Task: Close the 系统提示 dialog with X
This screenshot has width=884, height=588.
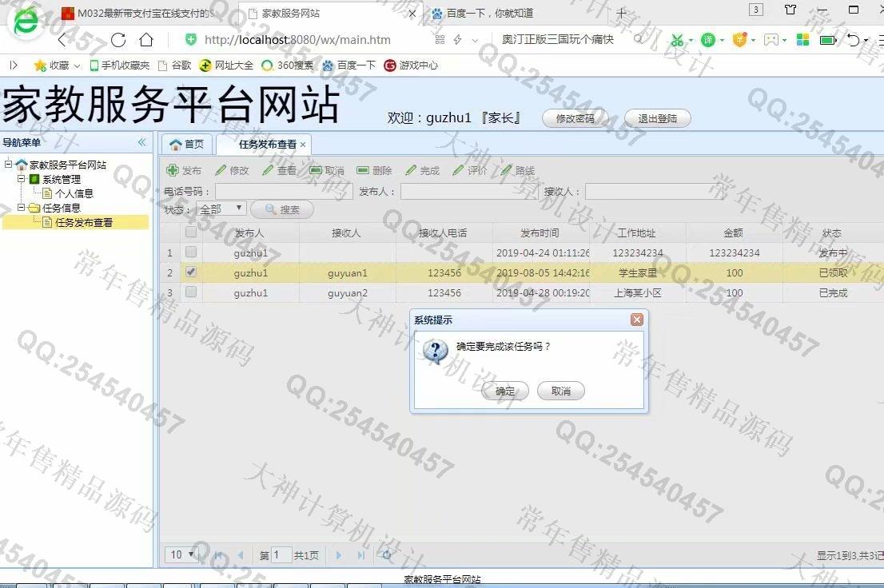Action: (x=636, y=320)
